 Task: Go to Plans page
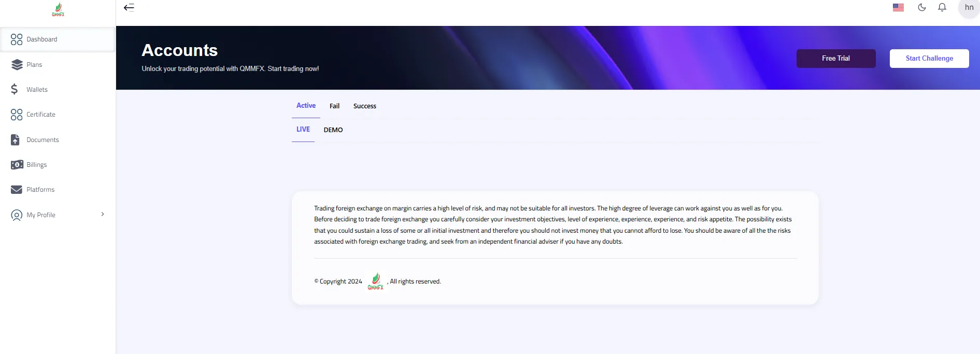pyautogui.click(x=58, y=65)
